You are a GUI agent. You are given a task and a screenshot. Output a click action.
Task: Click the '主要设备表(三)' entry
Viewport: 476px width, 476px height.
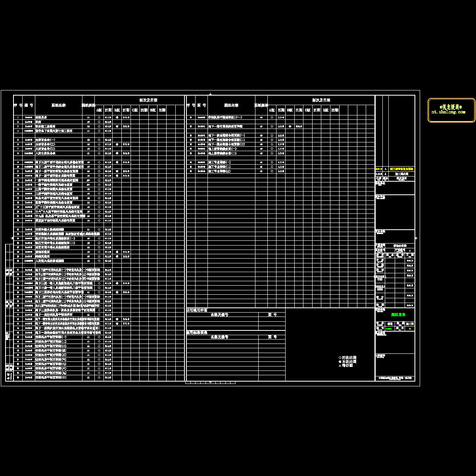click(x=46, y=148)
